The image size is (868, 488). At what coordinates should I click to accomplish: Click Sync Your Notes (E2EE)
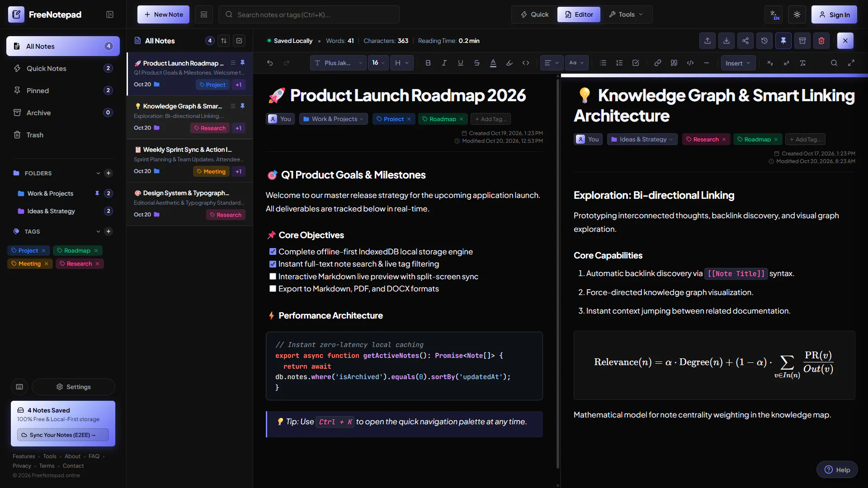(63, 435)
